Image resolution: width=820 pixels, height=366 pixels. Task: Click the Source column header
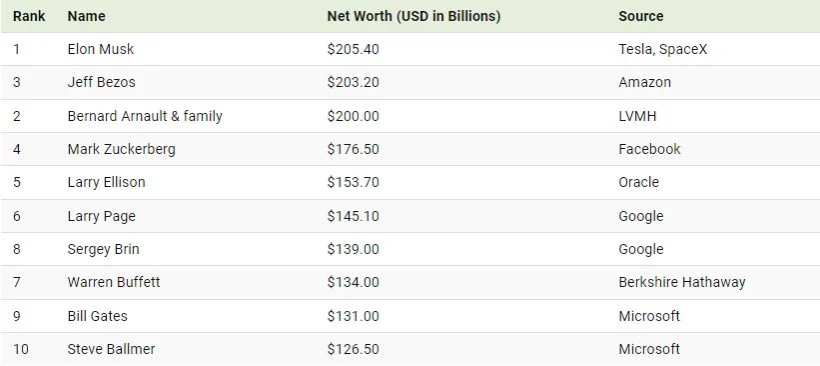(641, 16)
